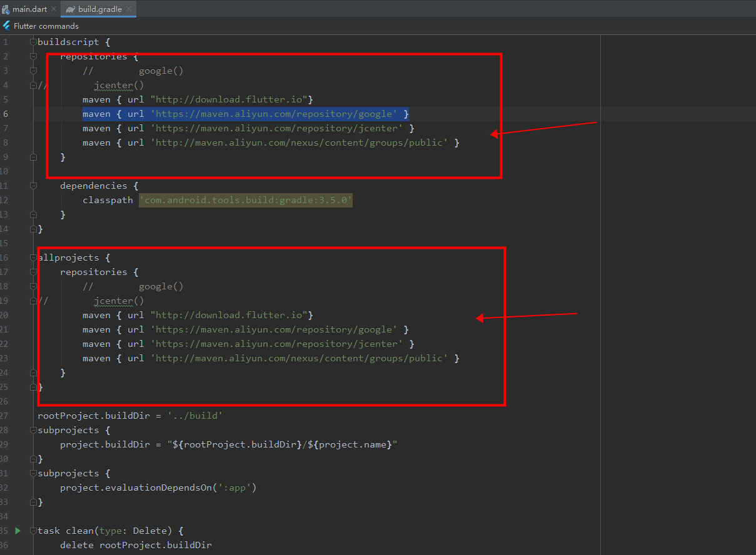Click the allprojects keyword on line 16
This screenshot has width=756, height=555.
click(x=68, y=257)
